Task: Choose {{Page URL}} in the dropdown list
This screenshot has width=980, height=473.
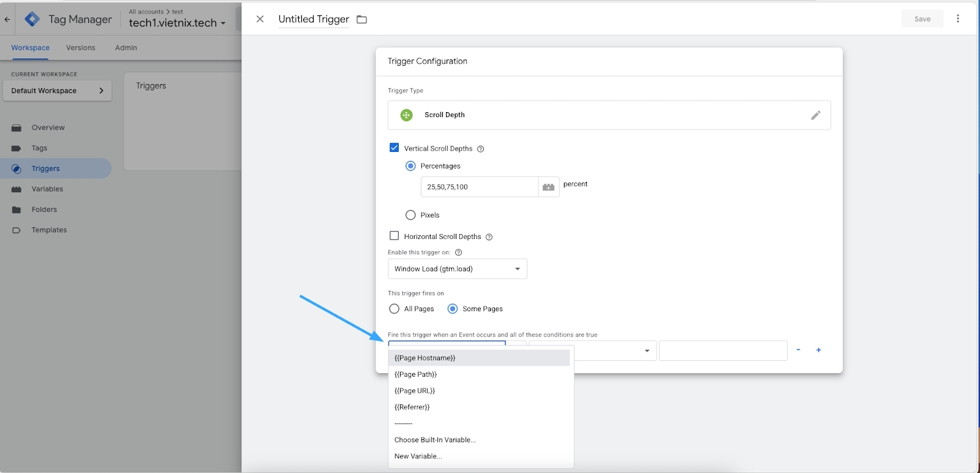Action: point(415,391)
